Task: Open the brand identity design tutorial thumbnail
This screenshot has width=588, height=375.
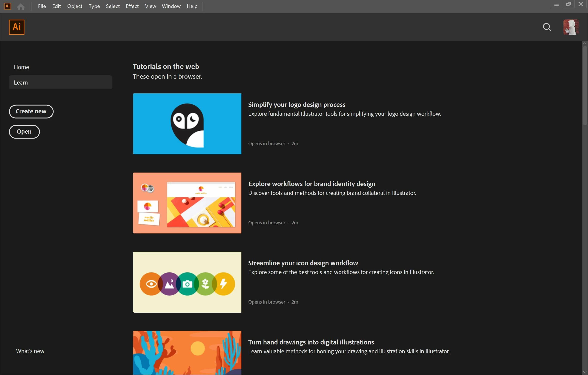Action: point(187,203)
